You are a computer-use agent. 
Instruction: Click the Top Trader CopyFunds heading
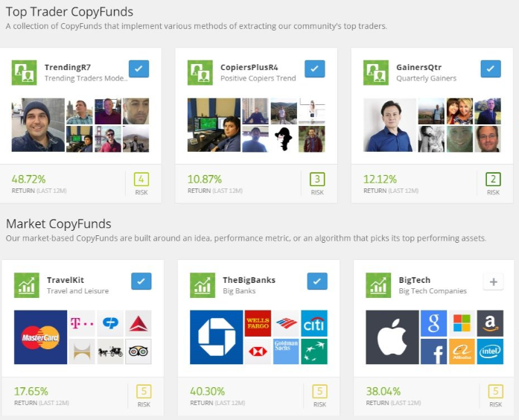69,12
